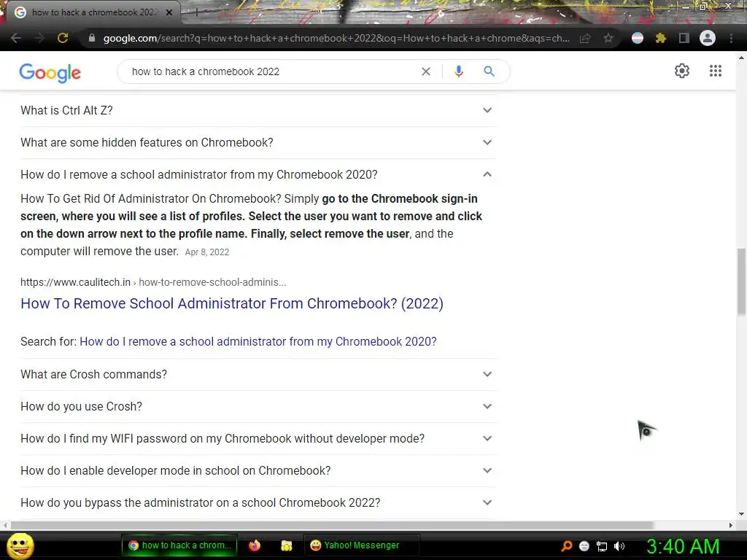Select the 'how to hack a chromebook 2022' browser tab
Screen dimensions: 747x560
(x=93, y=12)
